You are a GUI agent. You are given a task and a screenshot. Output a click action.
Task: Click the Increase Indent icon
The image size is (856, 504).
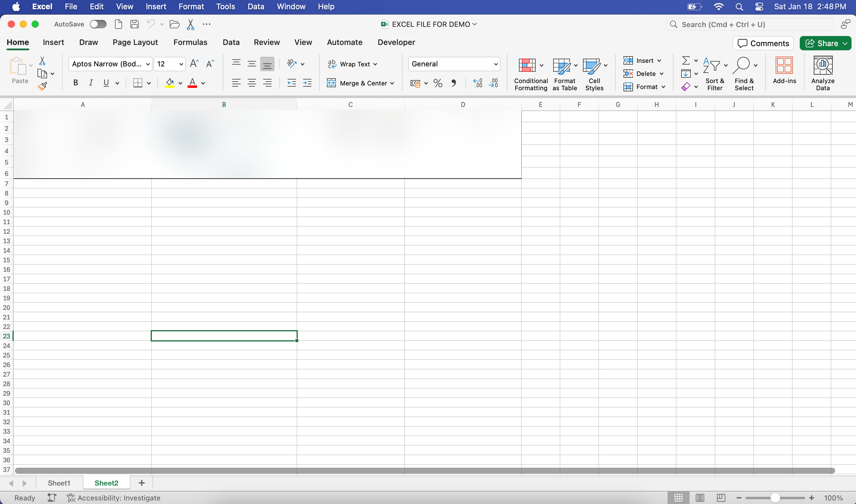pyautogui.click(x=307, y=83)
